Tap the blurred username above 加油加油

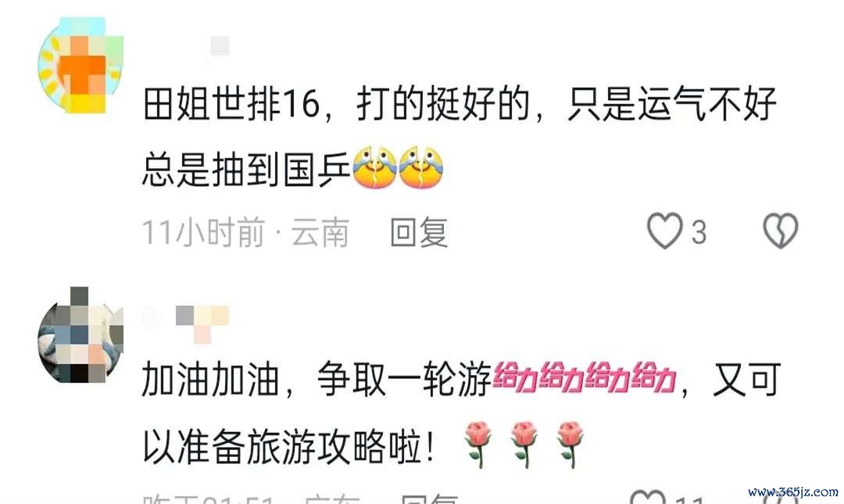pos(186,323)
